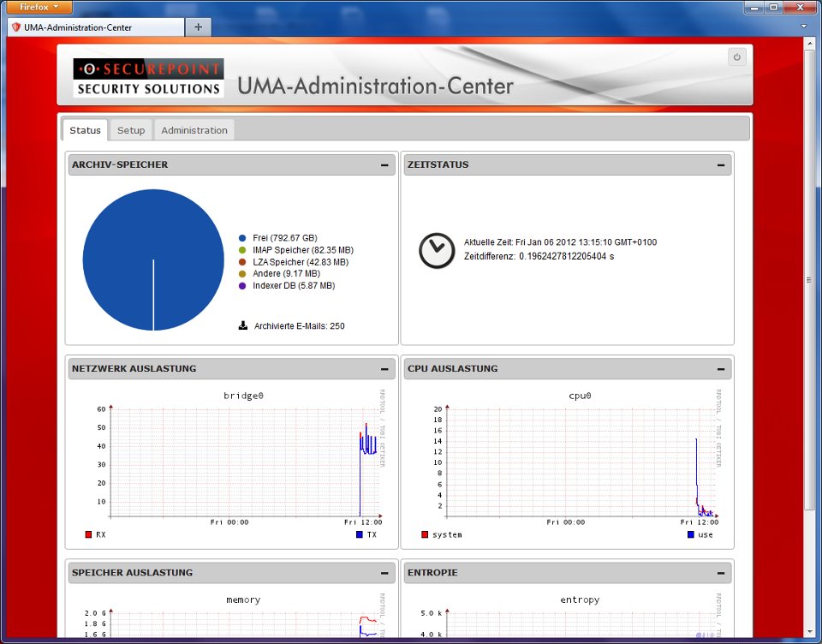Click the Securepoint shield favicon on the browser tab
Viewport: 822px width, 644px height.
point(16,27)
